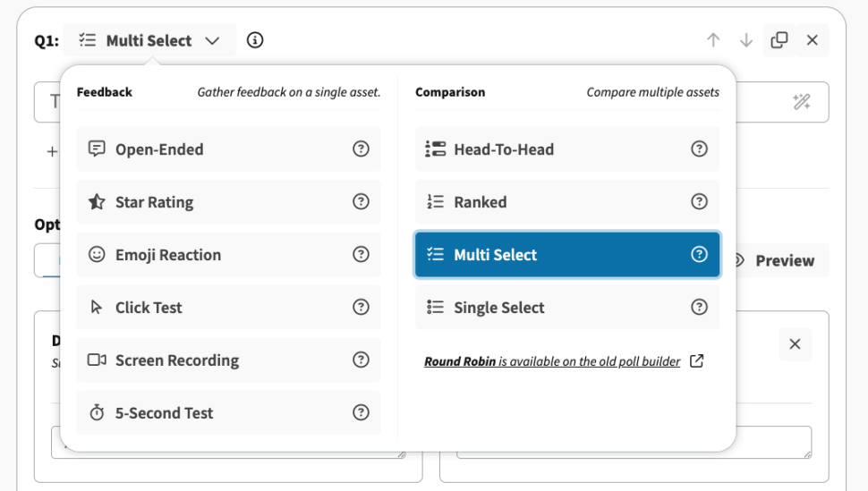
Task: Show help for Emoji Reaction type
Action: click(x=361, y=255)
